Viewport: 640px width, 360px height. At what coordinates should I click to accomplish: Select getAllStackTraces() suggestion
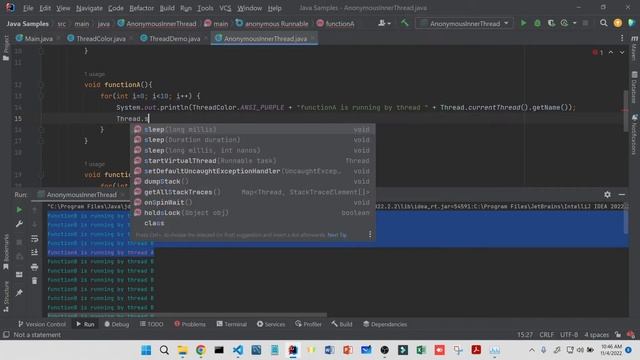(252, 192)
